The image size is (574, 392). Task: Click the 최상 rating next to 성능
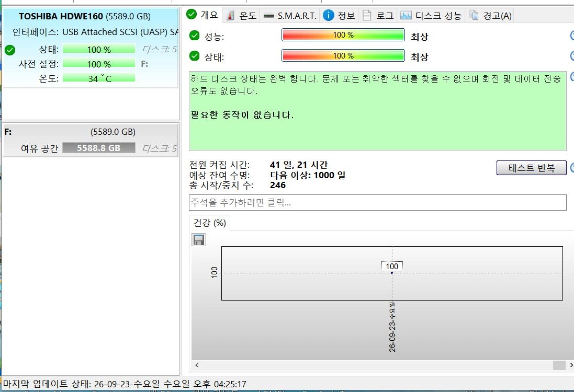(419, 36)
